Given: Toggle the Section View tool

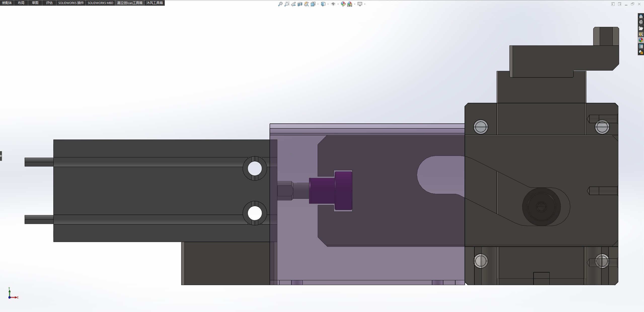Looking at the screenshot, I should pos(300,4).
